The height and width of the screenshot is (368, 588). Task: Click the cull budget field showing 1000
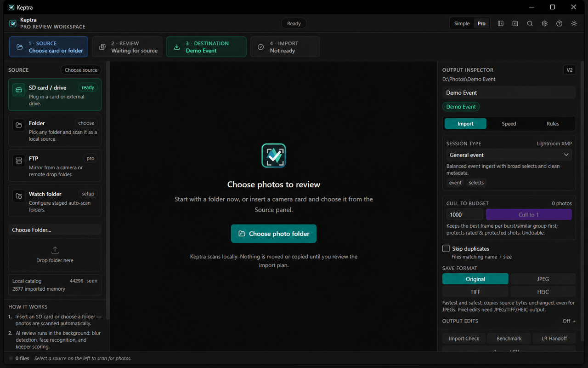[x=465, y=214]
